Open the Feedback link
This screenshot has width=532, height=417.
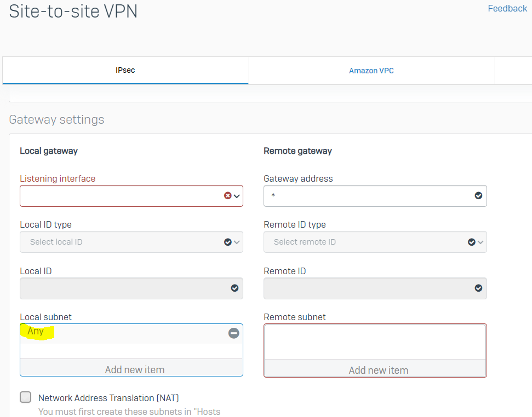(x=507, y=8)
